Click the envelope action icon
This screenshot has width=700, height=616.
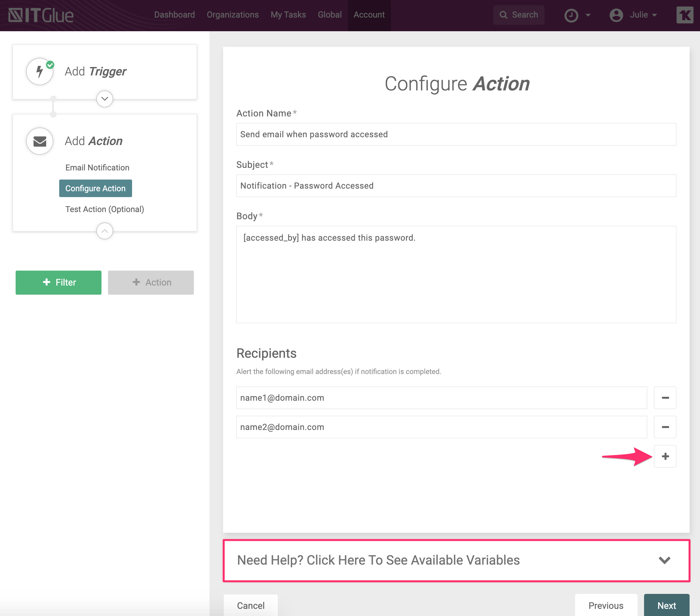click(x=40, y=141)
